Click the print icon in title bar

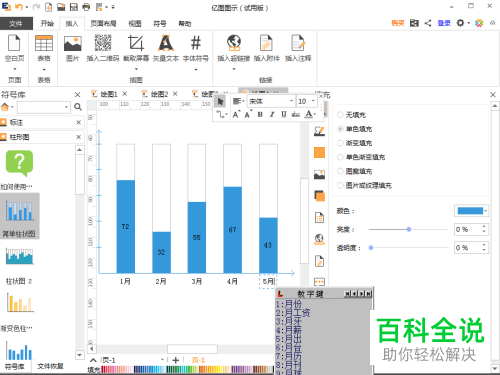(x=86, y=7)
